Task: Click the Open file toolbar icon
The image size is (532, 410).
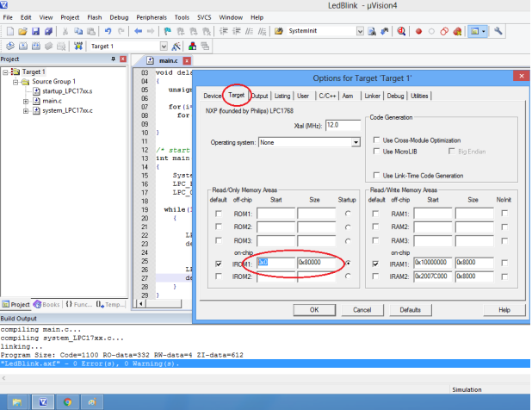Action: click(22, 31)
